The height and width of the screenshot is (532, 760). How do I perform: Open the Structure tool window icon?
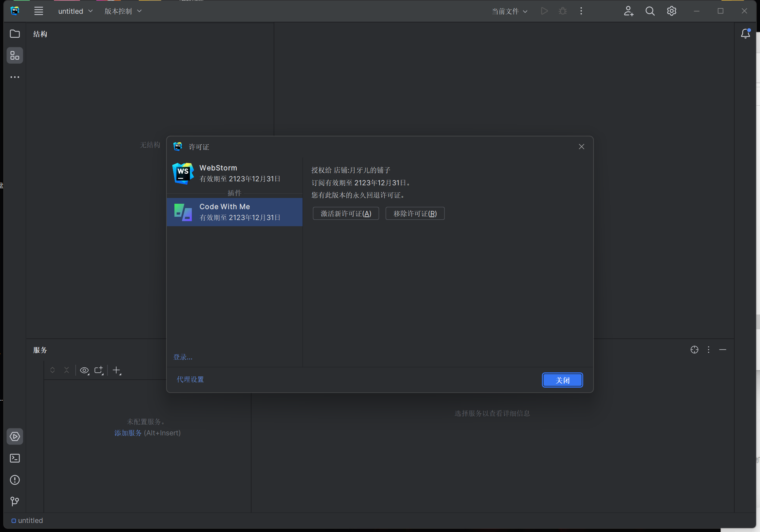click(x=15, y=55)
